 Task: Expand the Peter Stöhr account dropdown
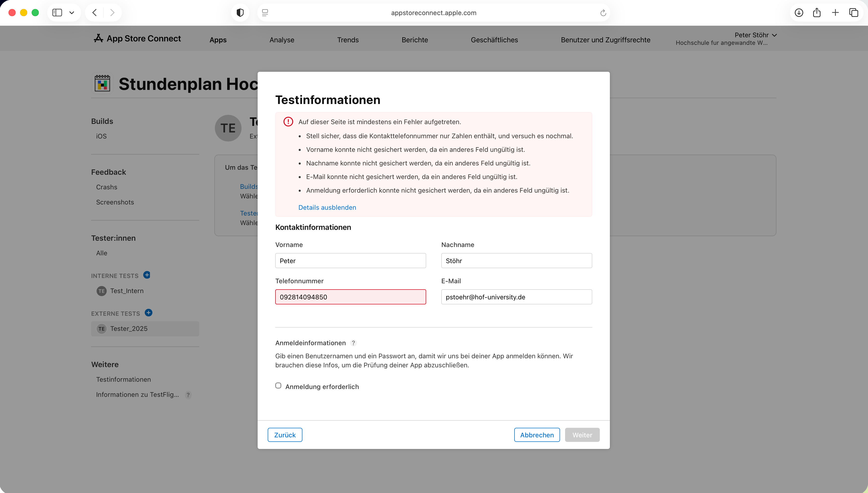[755, 35]
